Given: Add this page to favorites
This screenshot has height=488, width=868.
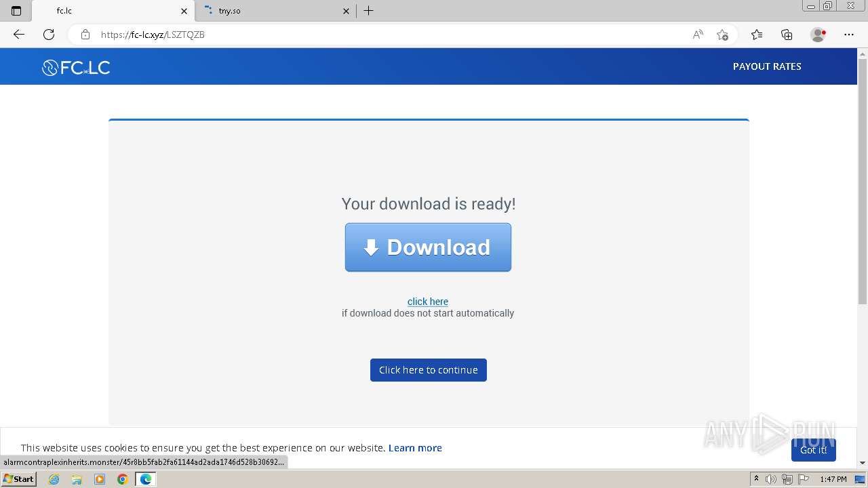Looking at the screenshot, I should [722, 35].
